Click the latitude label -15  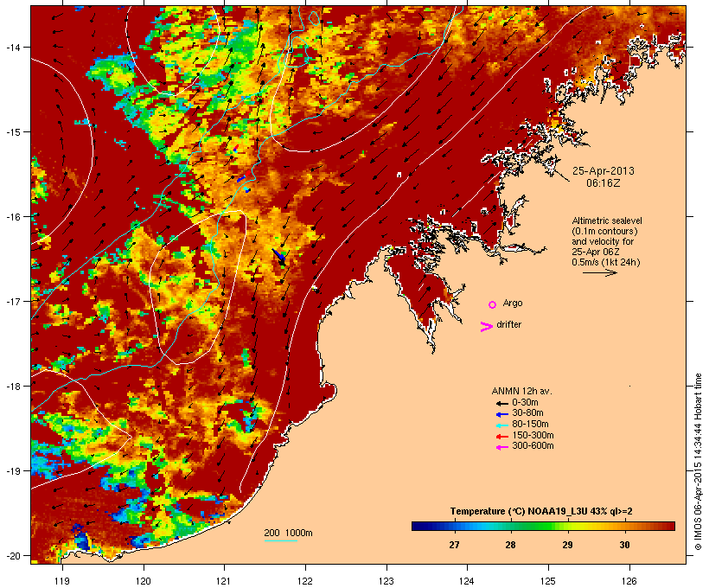[x=13, y=132]
